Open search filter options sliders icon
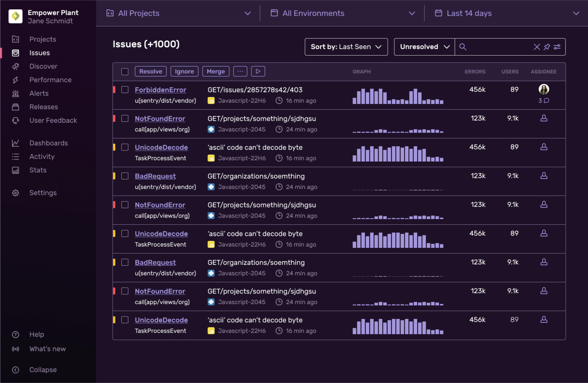Screen dimensions: 588x383 (557, 47)
